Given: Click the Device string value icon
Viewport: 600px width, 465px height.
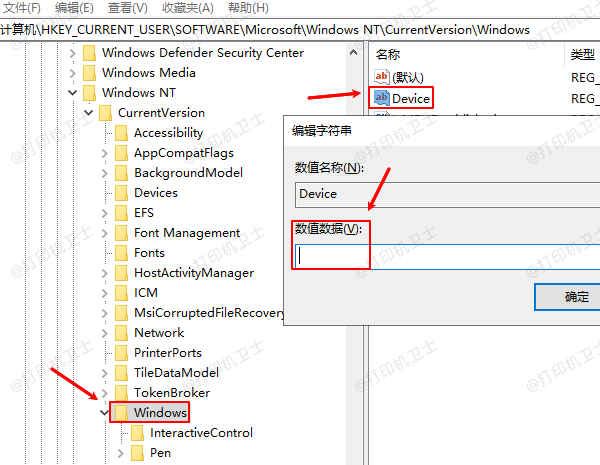Looking at the screenshot, I should pos(381,98).
